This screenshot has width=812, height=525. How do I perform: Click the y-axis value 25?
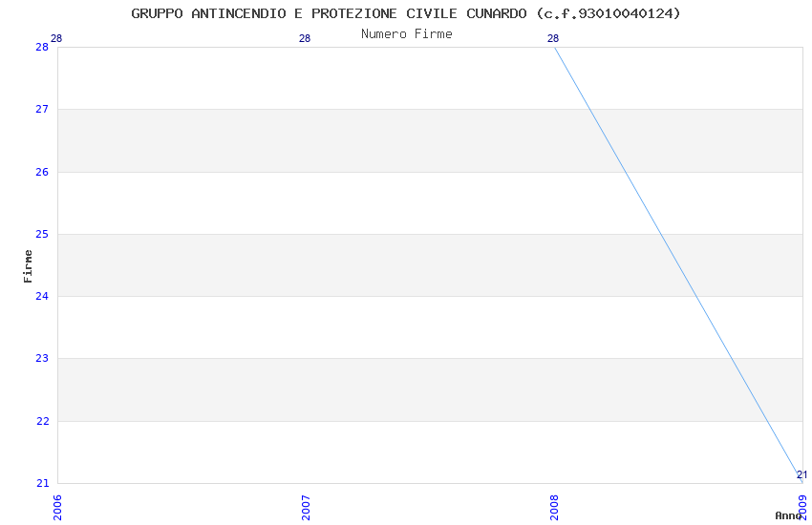coord(42,234)
